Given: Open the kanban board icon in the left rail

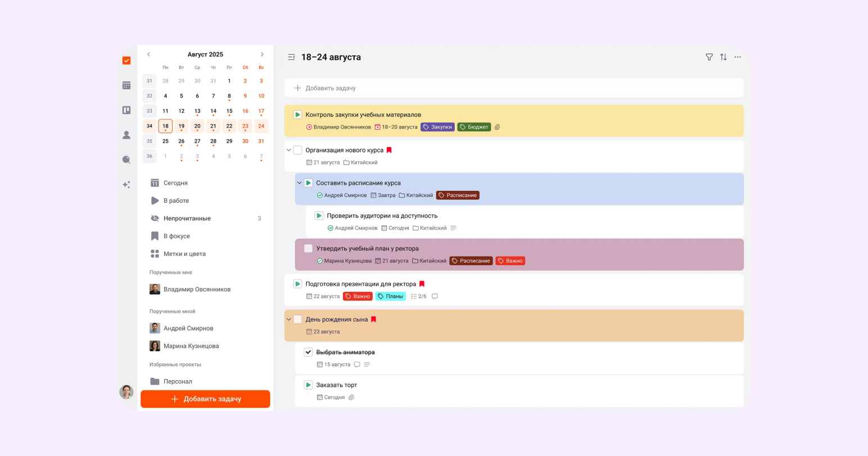Looking at the screenshot, I should (x=126, y=110).
